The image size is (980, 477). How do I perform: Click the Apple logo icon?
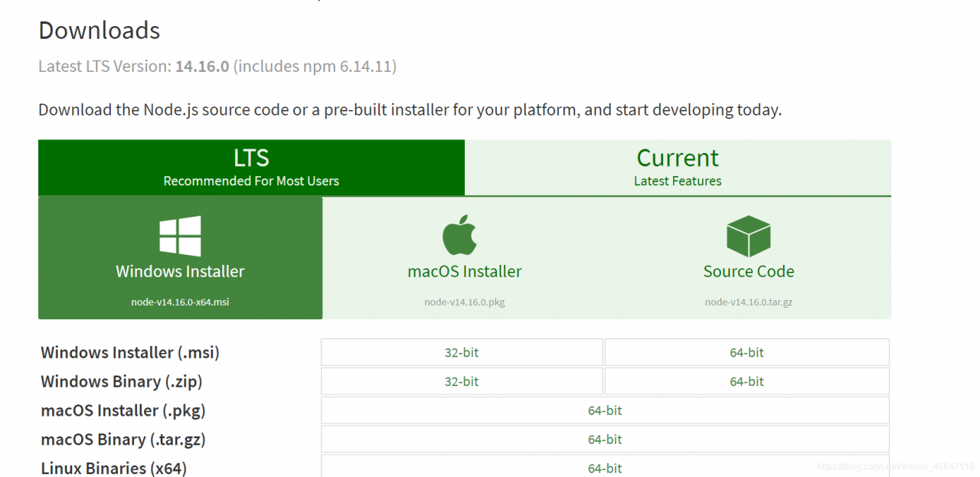(x=459, y=236)
